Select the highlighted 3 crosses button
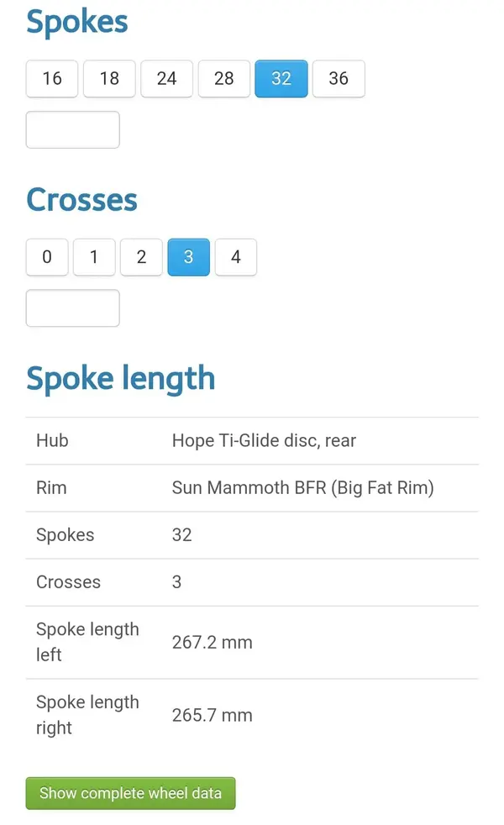This screenshot has height=825, width=504. coord(189,257)
